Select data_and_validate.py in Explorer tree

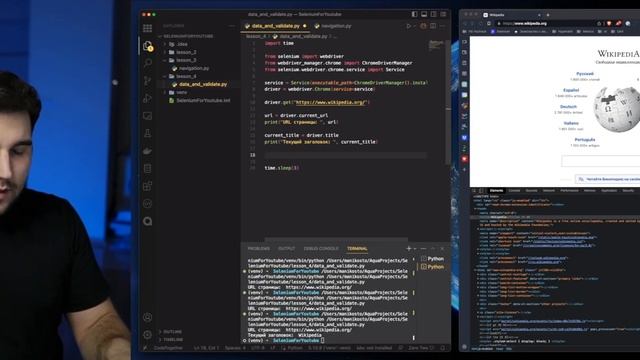[x=203, y=84]
